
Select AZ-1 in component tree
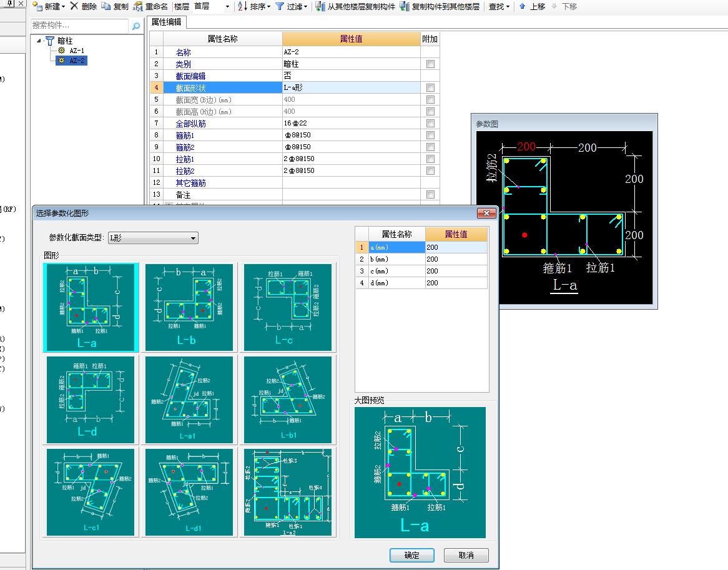pos(77,51)
